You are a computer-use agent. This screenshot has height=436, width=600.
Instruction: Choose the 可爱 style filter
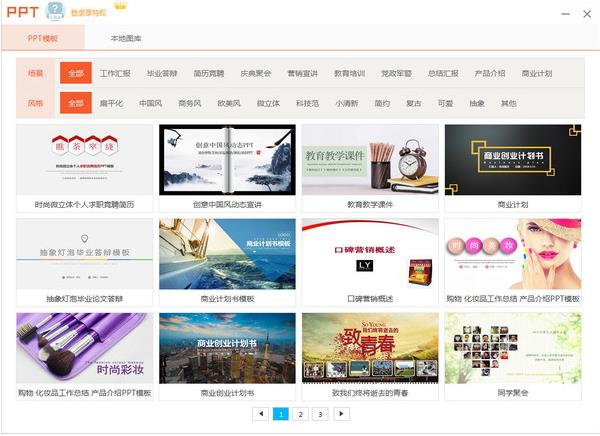tap(445, 103)
